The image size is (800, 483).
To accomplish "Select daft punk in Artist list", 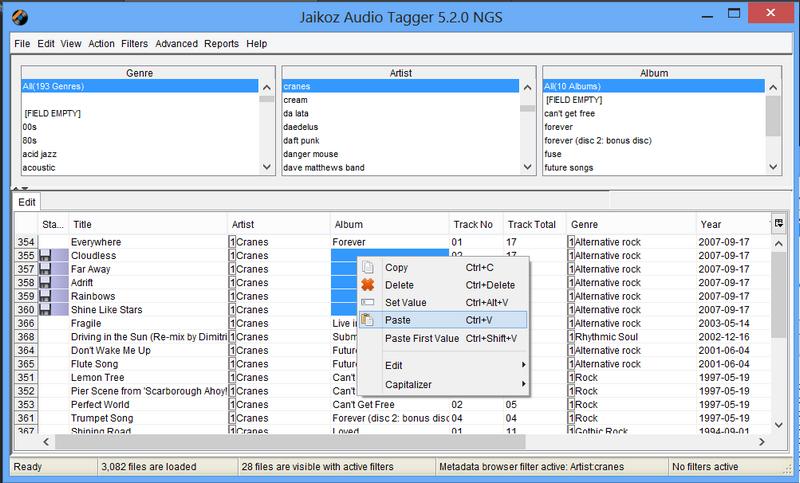I will tap(401, 140).
